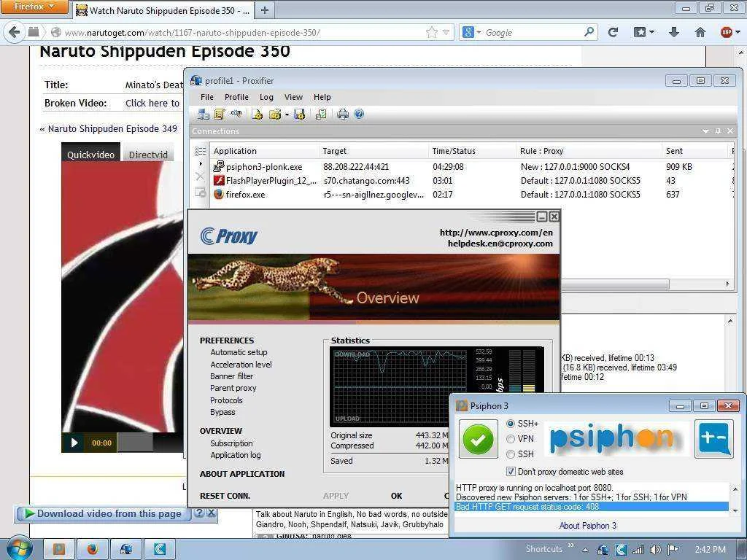
Task: Click Google search field in Firefox
Action: click(533, 32)
